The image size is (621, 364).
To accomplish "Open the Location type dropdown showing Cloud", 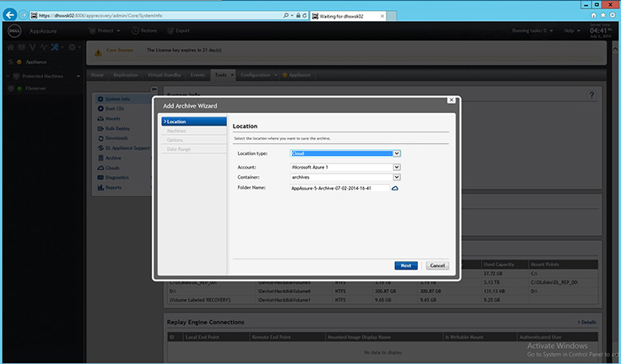I will click(x=345, y=153).
